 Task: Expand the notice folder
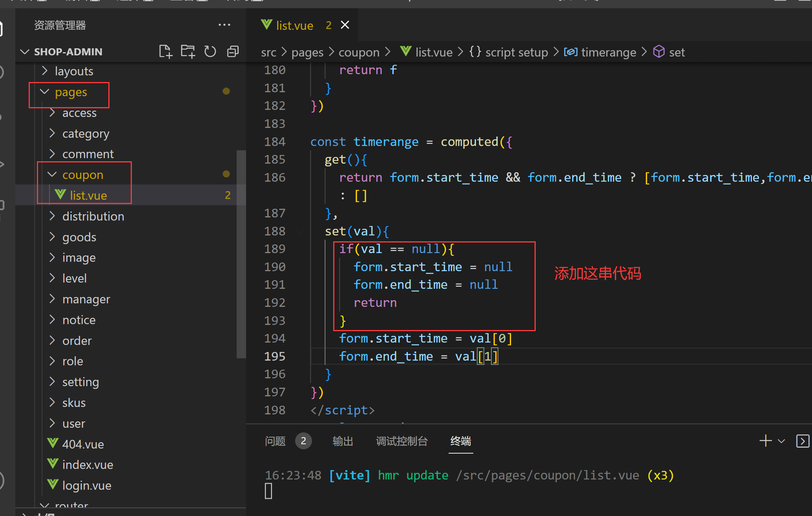pyautogui.click(x=52, y=320)
